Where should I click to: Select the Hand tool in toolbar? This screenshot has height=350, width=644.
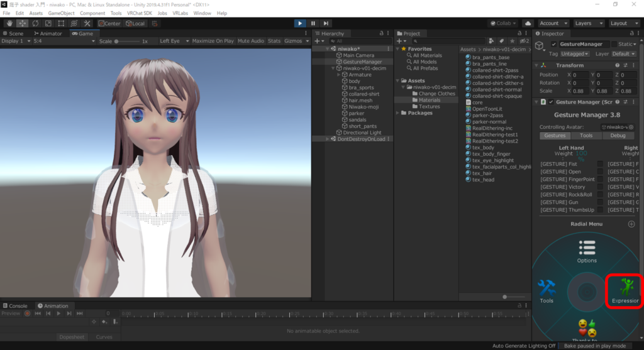click(8, 23)
